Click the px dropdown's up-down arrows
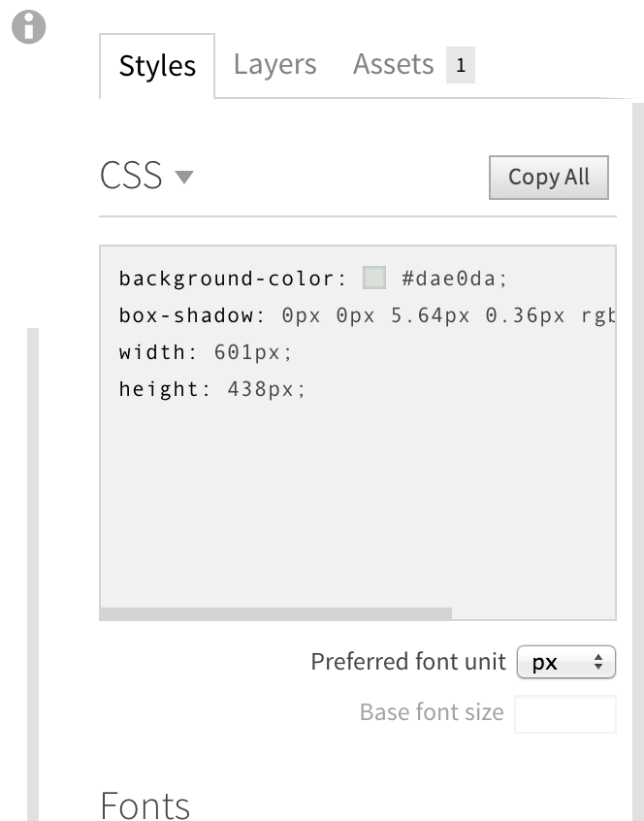Screen dimensions: 644x821 pyautogui.click(x=598, y=663)
